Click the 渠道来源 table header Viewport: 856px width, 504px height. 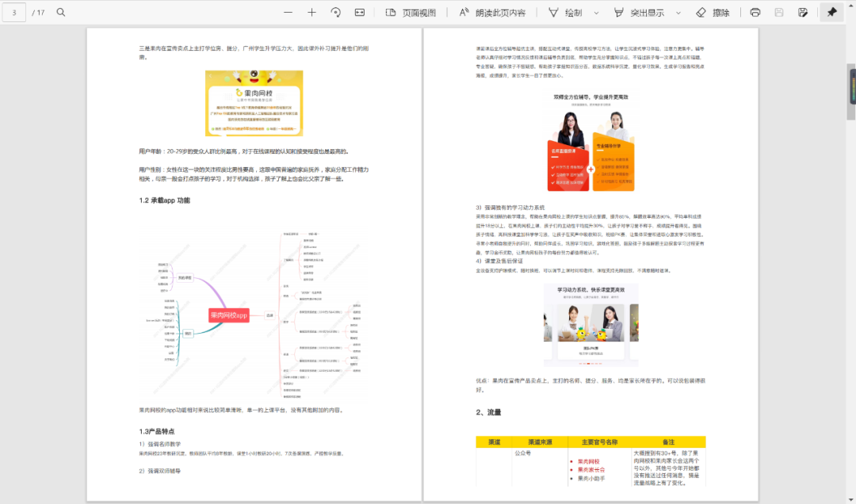[x=540, y=441]
